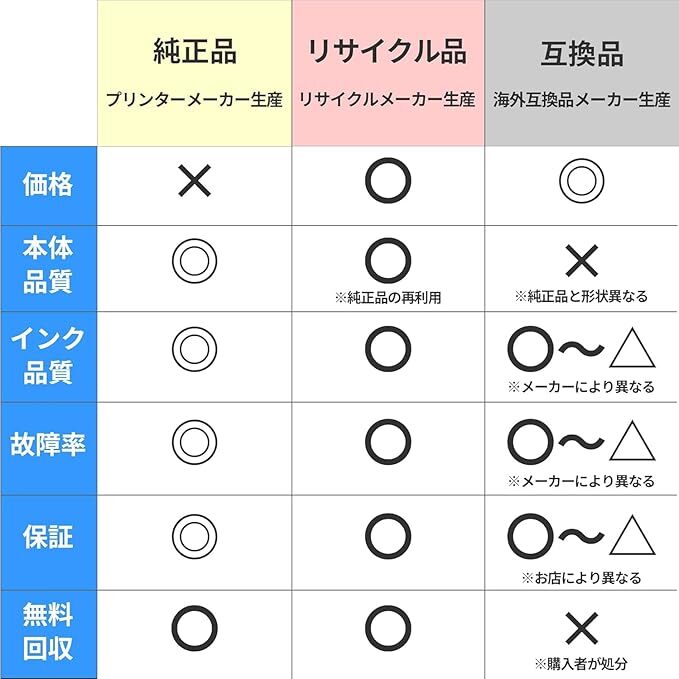Image resolution: width=679 pixels, height=679 pixels.
Task: Click the pink リサイクル品 header cell
Action: click(x=388, y=73)
